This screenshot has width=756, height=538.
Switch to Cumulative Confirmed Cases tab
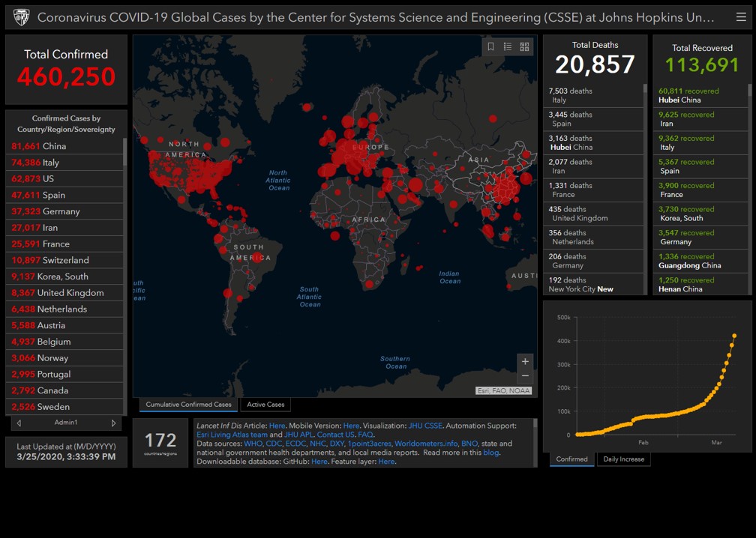coord(188,405)
